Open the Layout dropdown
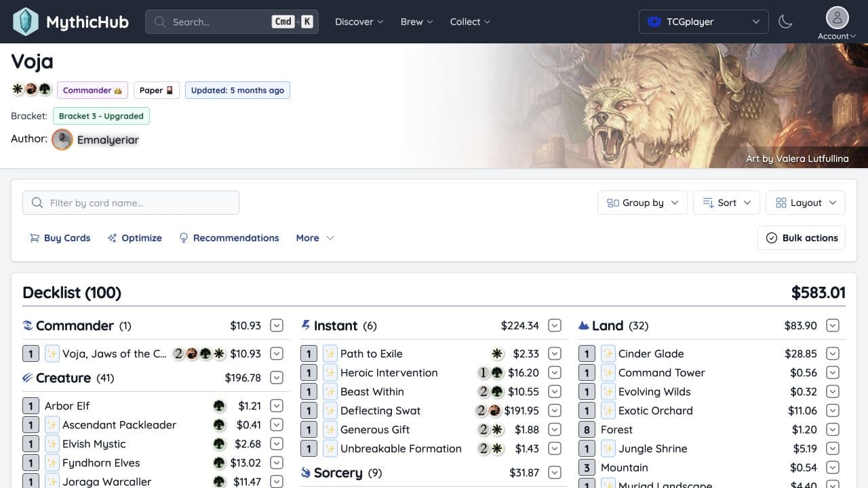 click(806, 203)
